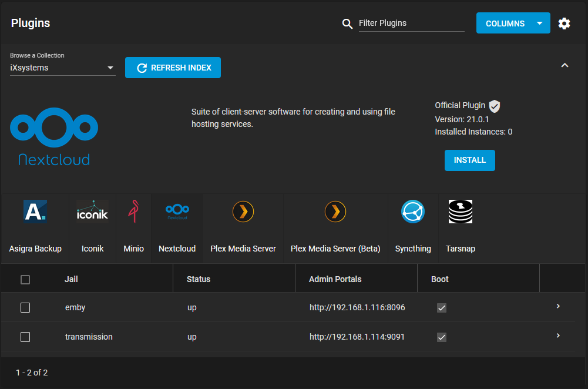The height and width of the screenshot is (389, 588).
Task: Toggle the select-all jails header checkbox
Action: coord(25,280)
